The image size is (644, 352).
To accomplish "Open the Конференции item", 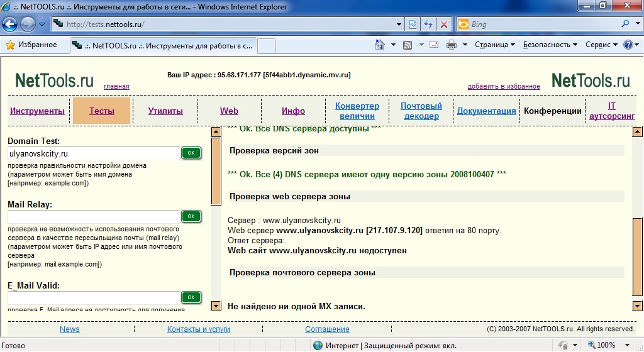I will point(553,111).
